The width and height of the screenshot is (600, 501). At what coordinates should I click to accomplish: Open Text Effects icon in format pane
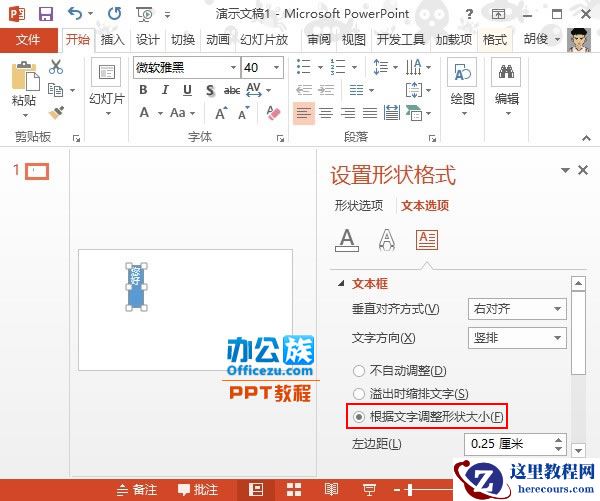pyautogui.click(x=387, y=240)
